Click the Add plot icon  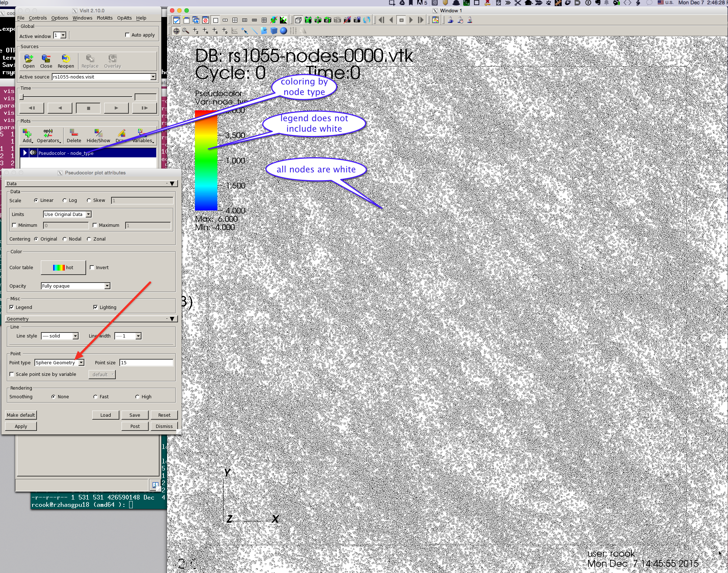click(27, 133)
